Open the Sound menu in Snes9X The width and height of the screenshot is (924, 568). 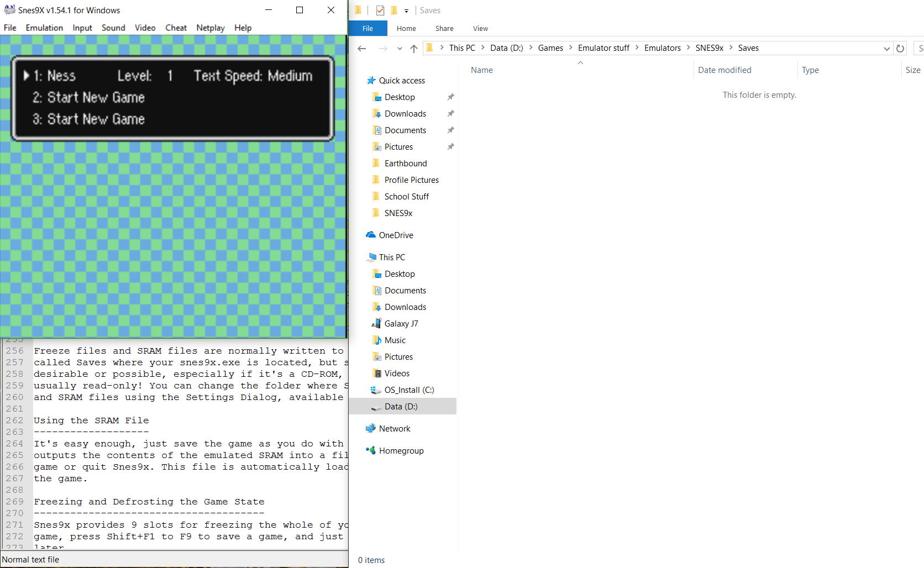113,28
